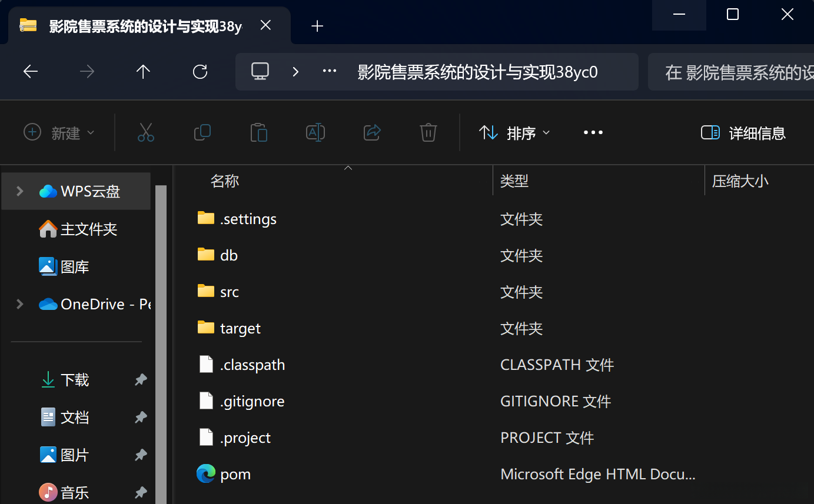814x504 pixels.
Task: Click the Paste clipboard icon
Action: (259, 132)
